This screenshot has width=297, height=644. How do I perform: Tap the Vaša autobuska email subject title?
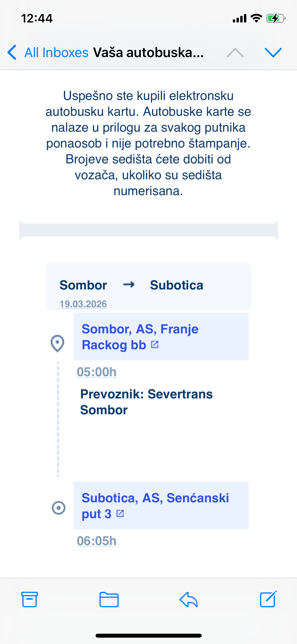[148, 52]
